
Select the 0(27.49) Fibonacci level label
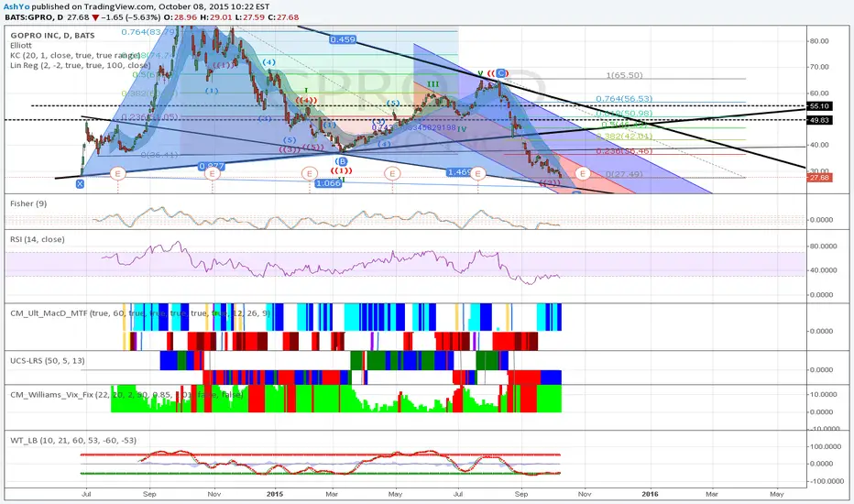click(x=624, y=174)
